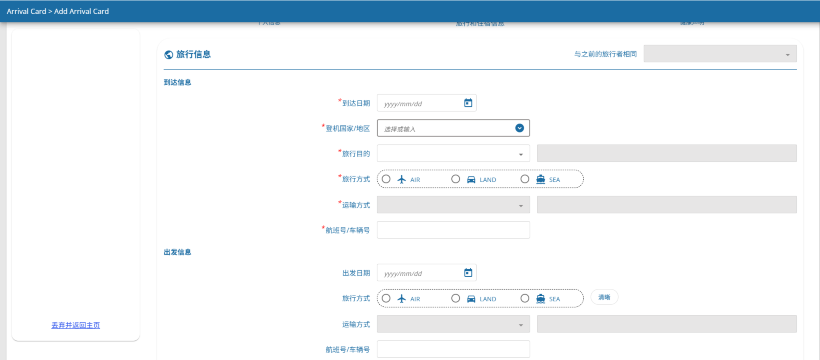820x360 pixels.
Task: Click the Arrival Card > Add Arrival Card breadcrumb
Action: click(58, 11)
